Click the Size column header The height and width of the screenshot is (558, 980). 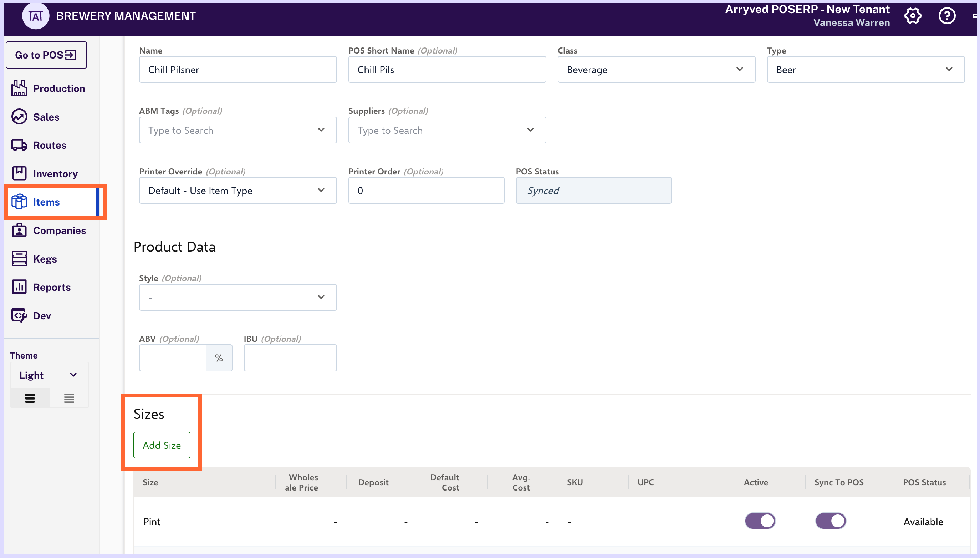pyautogui.click(x=150, y=482)
